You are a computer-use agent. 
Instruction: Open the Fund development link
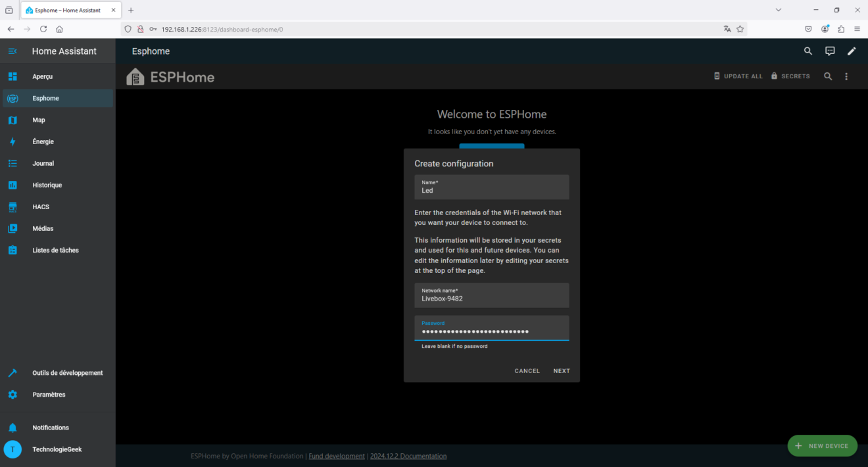point(337,456)
